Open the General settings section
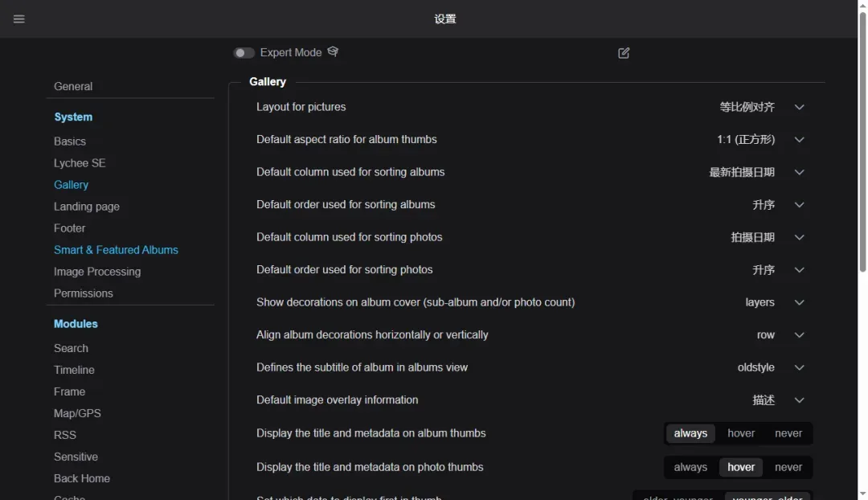868x500 pixels. [73, 87]
